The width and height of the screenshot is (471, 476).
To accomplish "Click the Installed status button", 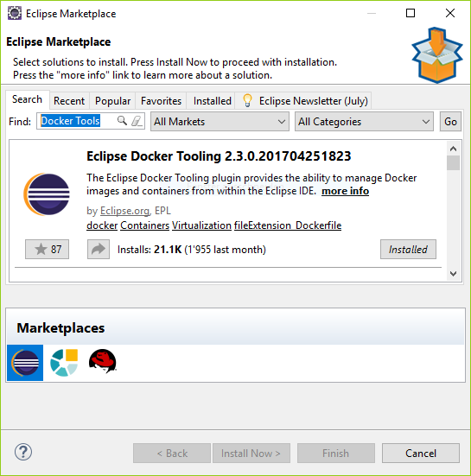I will pyautogui.click(x=408, y=250).
